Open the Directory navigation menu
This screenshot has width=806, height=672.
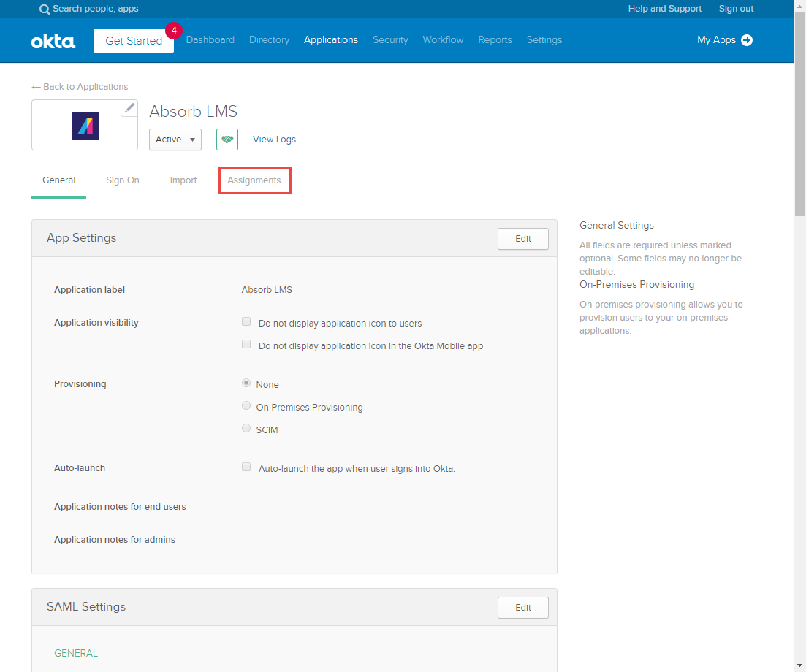tap(269, 40)
